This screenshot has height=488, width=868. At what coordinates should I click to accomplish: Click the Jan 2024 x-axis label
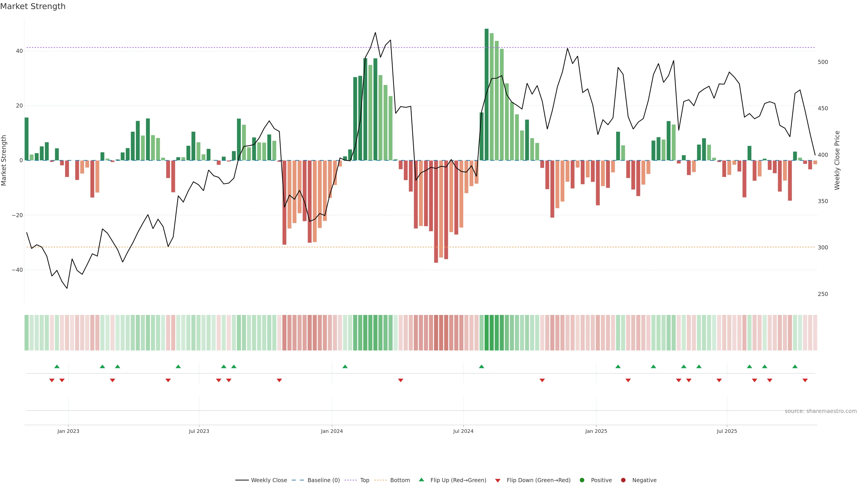[332, 431]
